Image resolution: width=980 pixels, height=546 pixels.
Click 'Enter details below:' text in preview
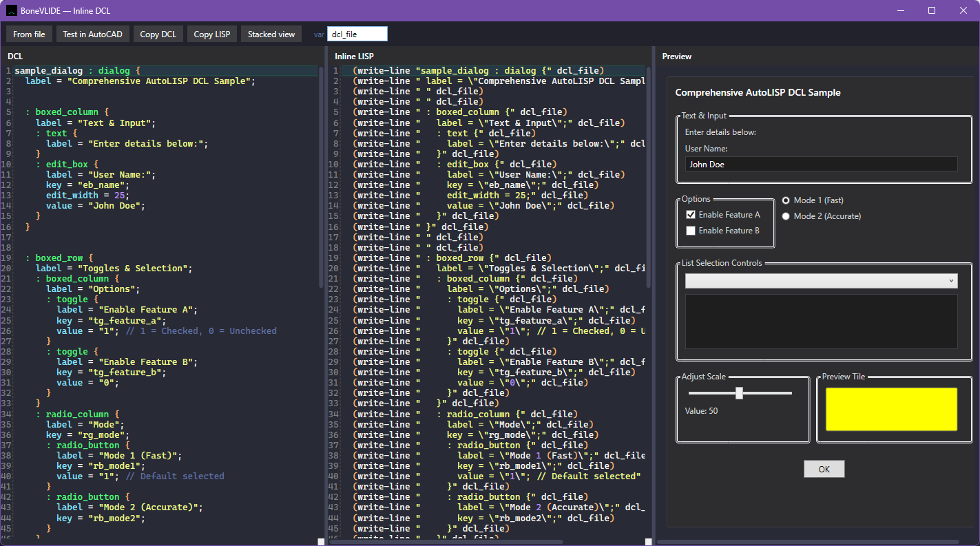click(720, 132)
